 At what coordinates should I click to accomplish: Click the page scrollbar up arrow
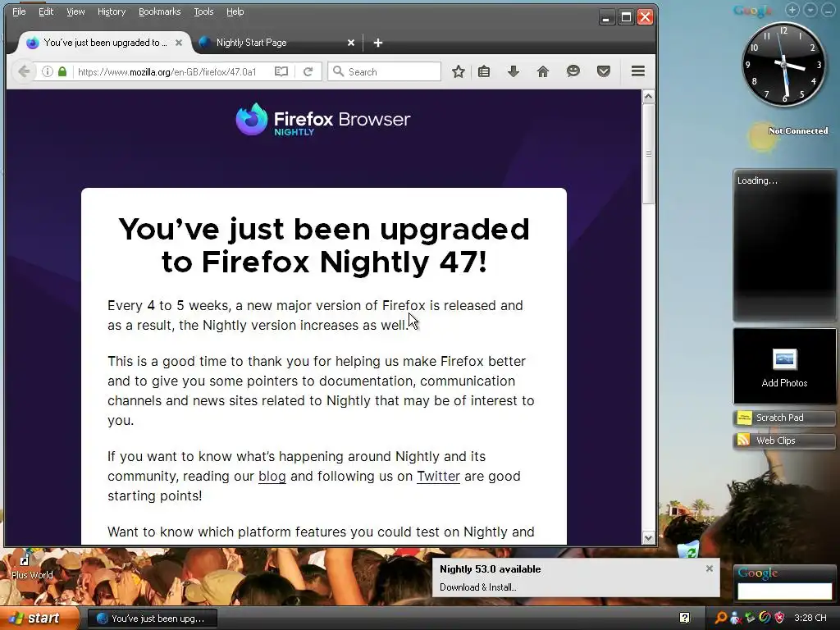pyautogui.click(x=648, y=97)
